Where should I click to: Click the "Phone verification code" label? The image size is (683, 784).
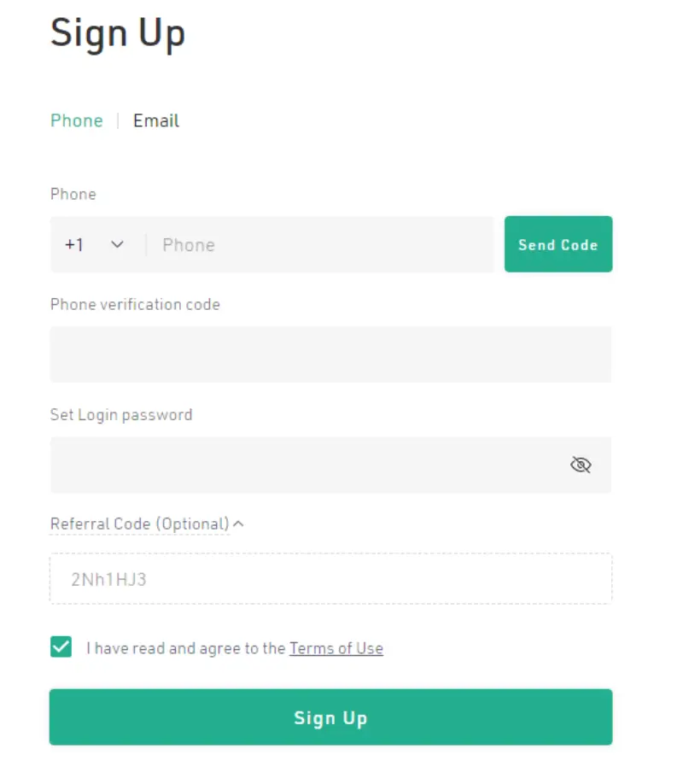135,305
